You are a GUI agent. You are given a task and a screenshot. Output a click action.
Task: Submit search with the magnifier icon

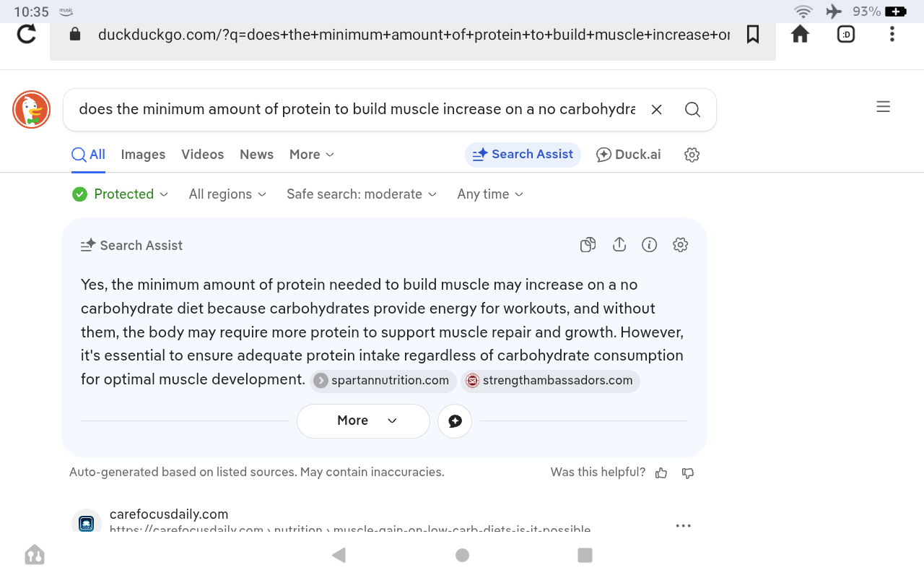pyautogui.click(x=692, y=110)
